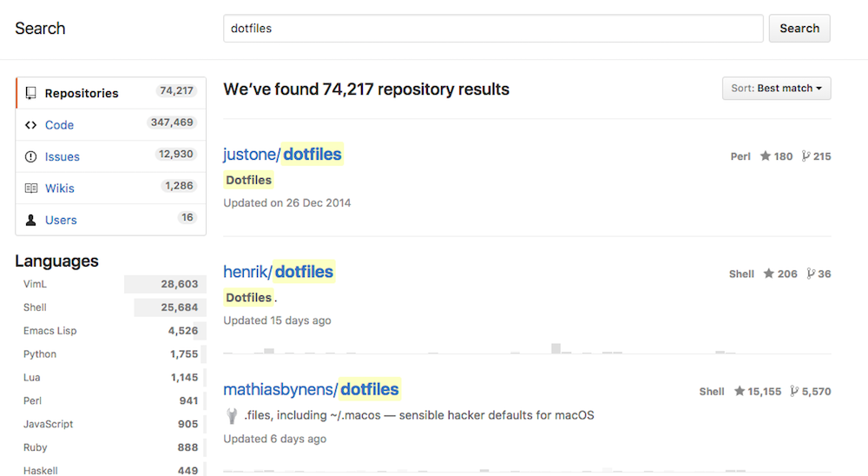Click the Perl language label on justone/dotfiles

pyautogui.click(x=740, y=156)
